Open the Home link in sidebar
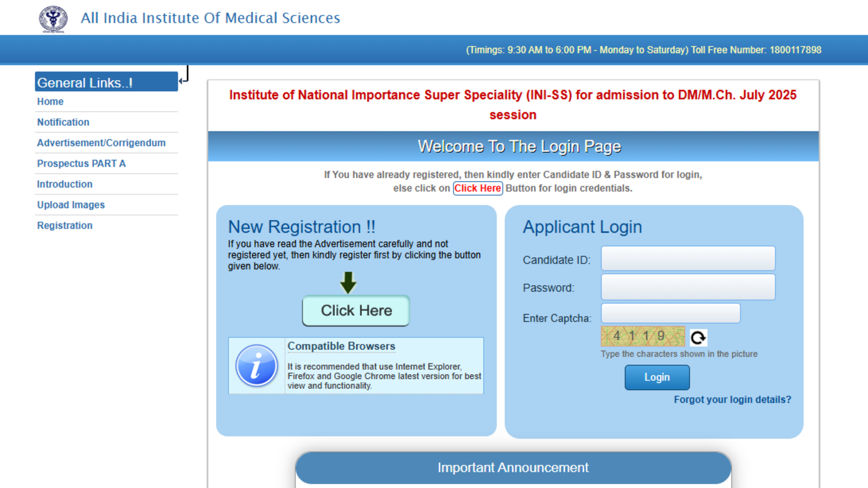The image size is (868, 488). pos(50,101)
